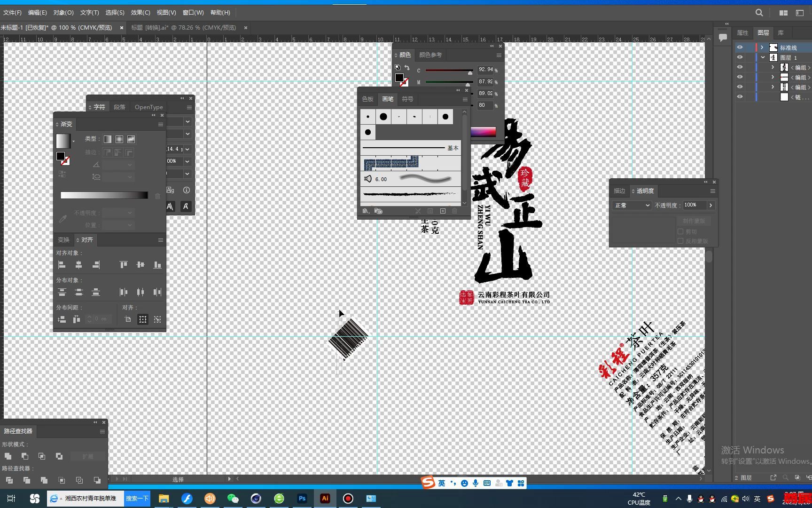Select linear gradient type icon

point(108,139)
